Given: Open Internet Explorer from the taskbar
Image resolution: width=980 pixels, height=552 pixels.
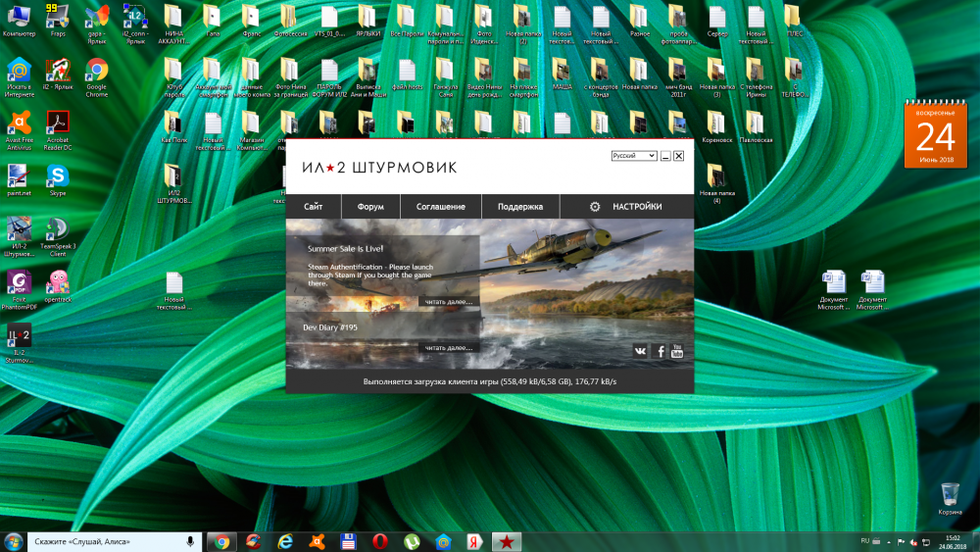Looking at the screenshot, I should pos(285,542).
